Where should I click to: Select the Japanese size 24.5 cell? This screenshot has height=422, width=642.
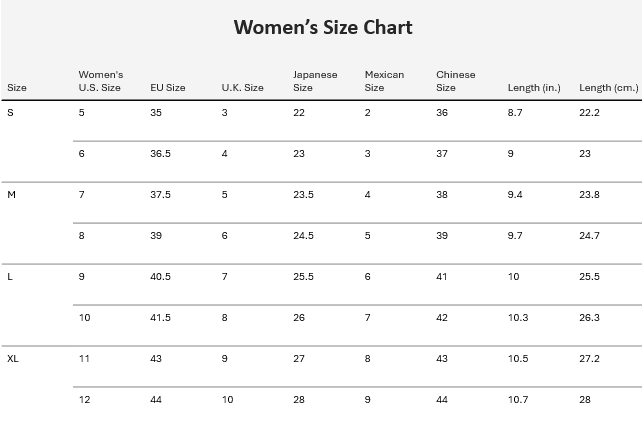point(303,236)
